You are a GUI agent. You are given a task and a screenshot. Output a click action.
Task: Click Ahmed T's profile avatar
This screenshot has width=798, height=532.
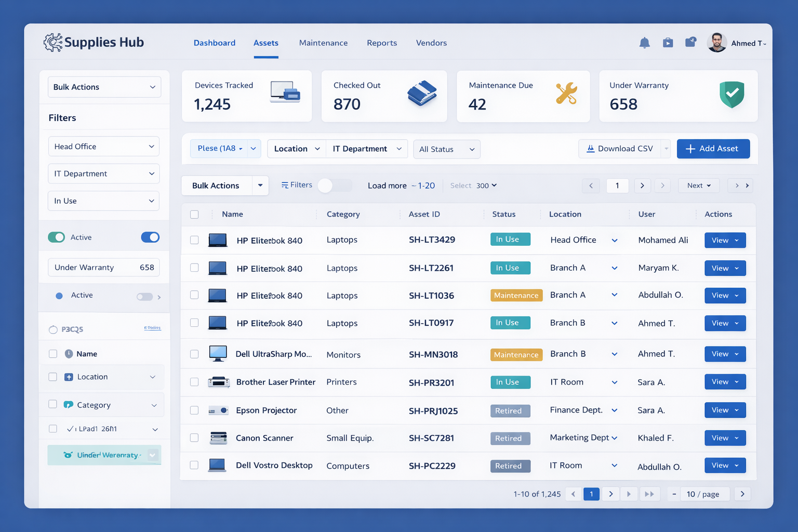point(717,43)
